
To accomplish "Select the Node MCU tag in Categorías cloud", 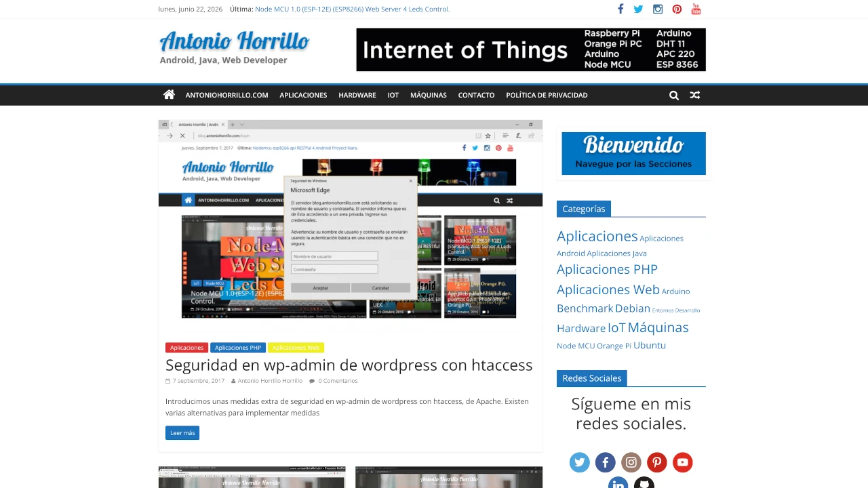I will click(576, 346).
